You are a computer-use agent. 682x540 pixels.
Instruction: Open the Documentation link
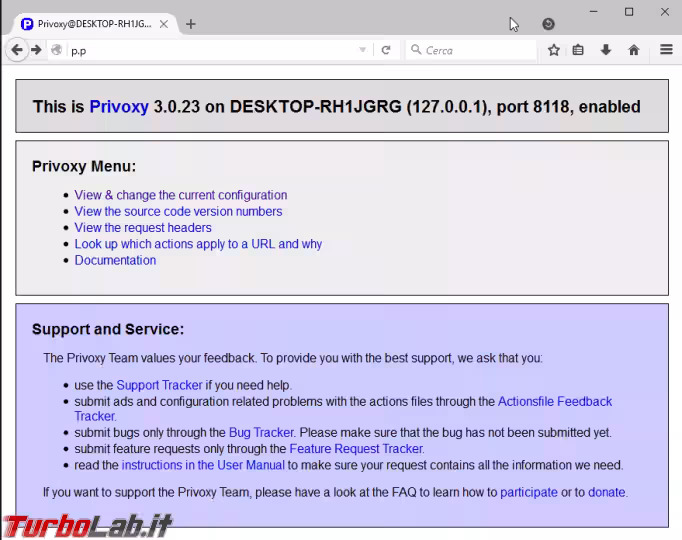pos(115,260)
